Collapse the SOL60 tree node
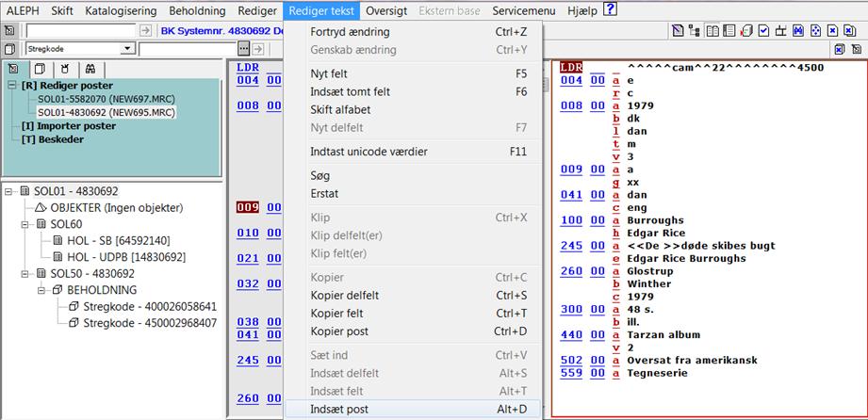This screenshot has width=868, height=420. [x=26, y=225]
